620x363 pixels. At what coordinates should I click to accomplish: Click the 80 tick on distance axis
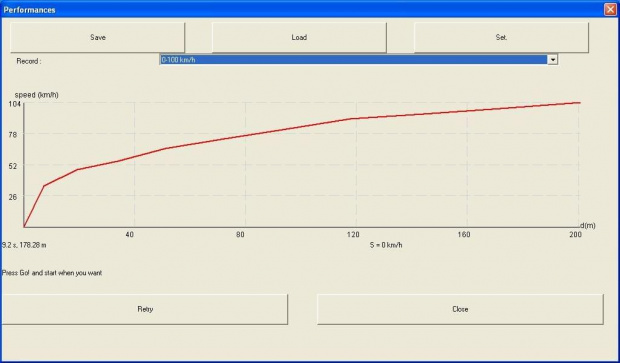240,235
